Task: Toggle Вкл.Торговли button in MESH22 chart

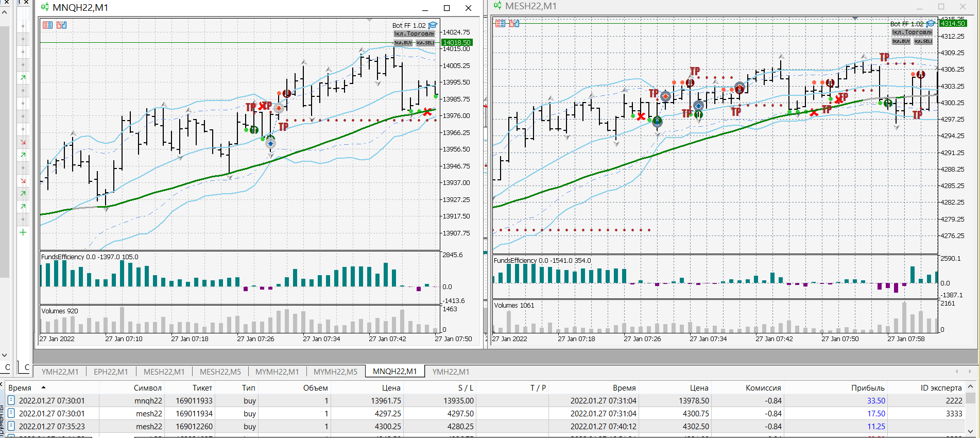Action: (912, 32)
